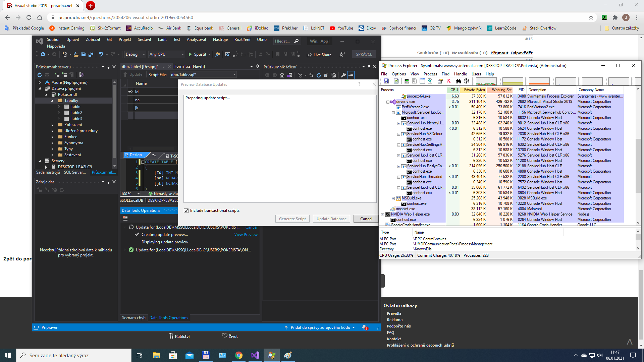Screen dimensions: 644x362
Task: Click the Windows taskbar search box
Action: tap(74, 355)
